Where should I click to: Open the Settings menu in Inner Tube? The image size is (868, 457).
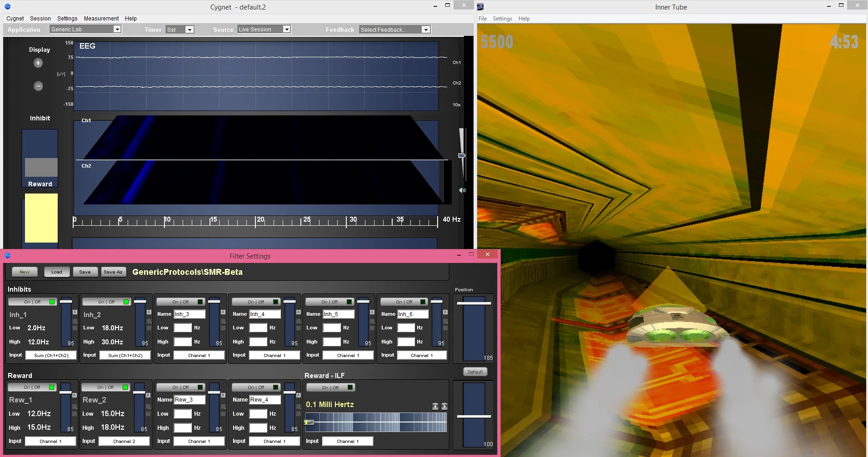coord(503,19)
